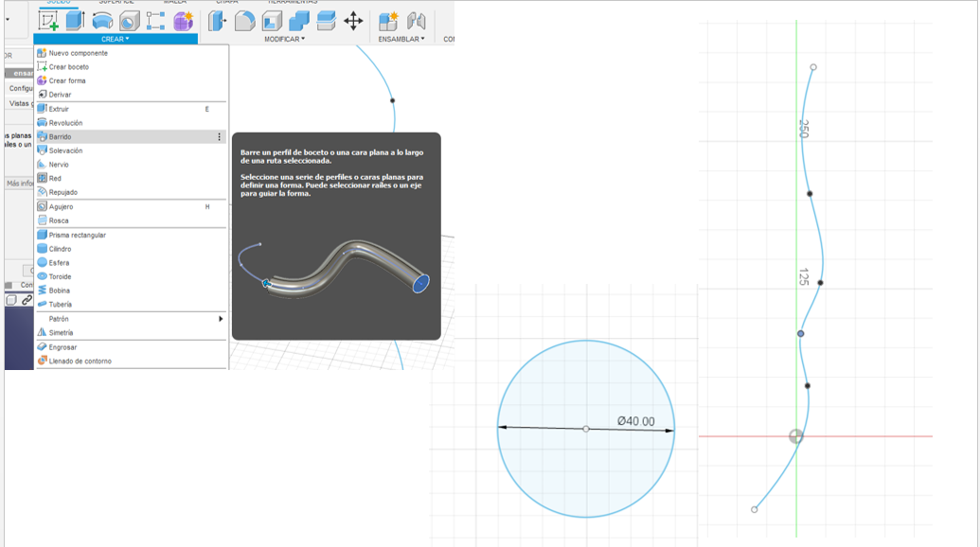Select the Move/Copy arrows icon
Screen dimensions: 980x547
(x=353, y=21)
